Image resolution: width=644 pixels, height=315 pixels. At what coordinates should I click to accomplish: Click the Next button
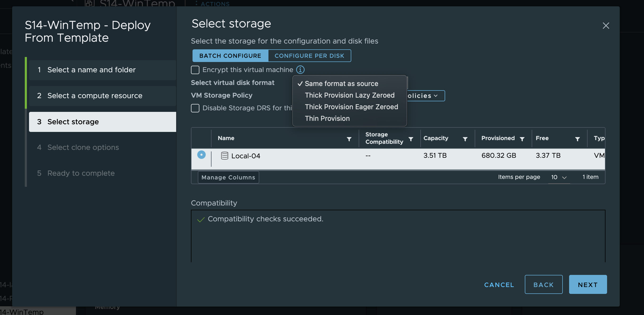(588, 284)
